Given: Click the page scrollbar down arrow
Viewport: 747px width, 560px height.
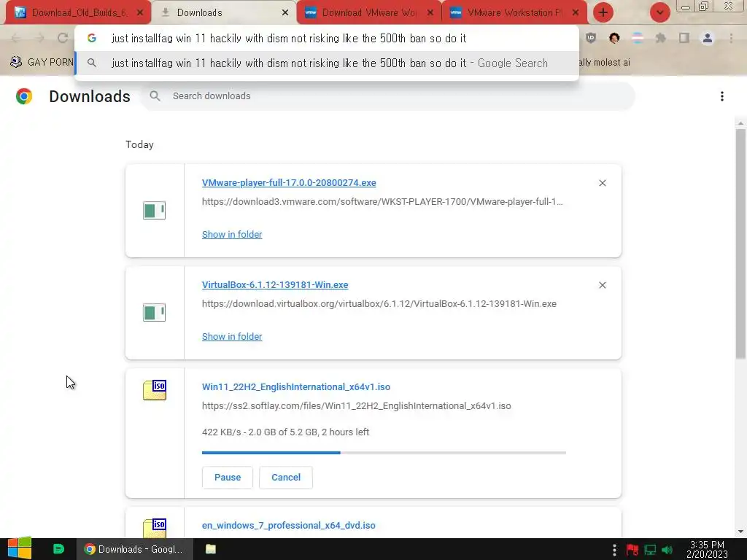Looking at the screenshot, I should tap(740, 532).
